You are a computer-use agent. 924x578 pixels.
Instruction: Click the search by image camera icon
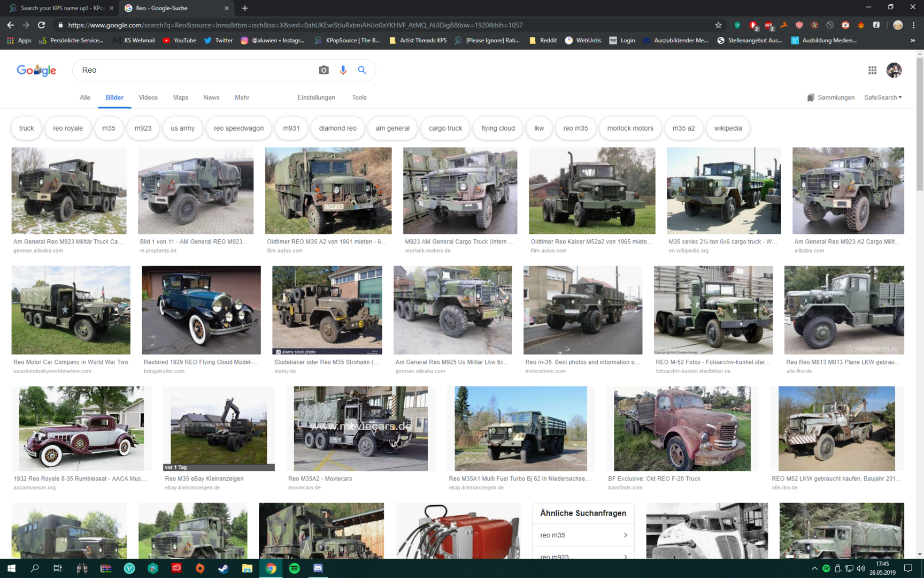[324, 70]
